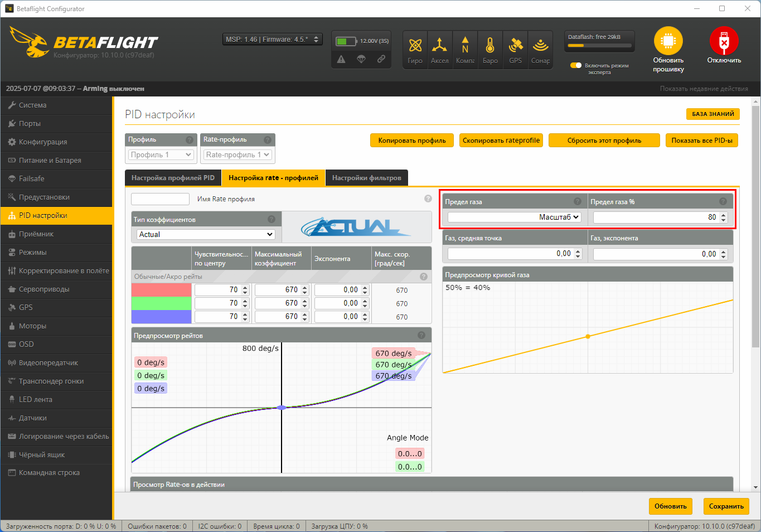Click the Rate profile name input
761x532 pixels.
tap(160, 199)
